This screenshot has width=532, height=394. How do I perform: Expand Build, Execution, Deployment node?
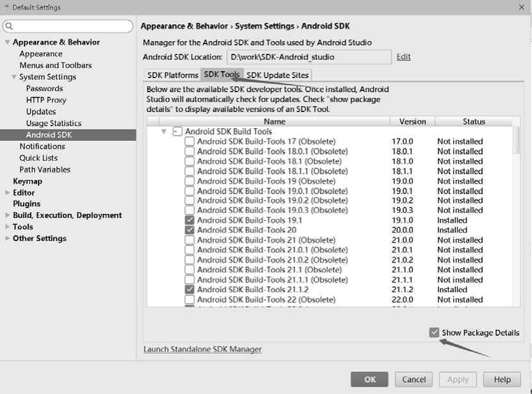pos(7,215)
